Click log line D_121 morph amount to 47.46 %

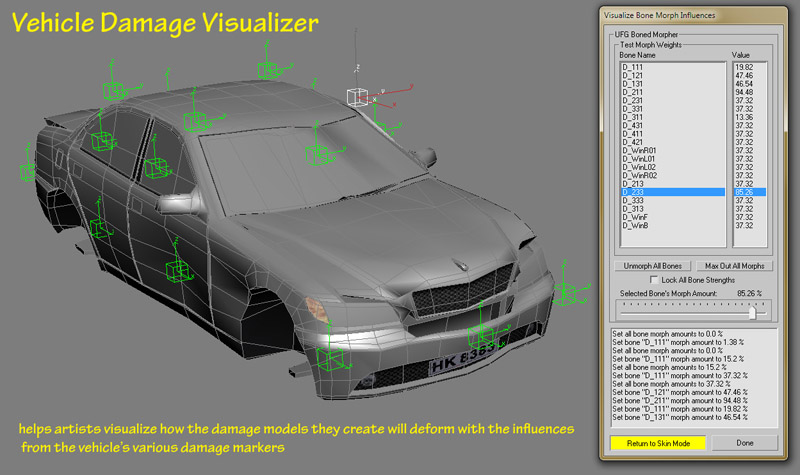(680, 392)
